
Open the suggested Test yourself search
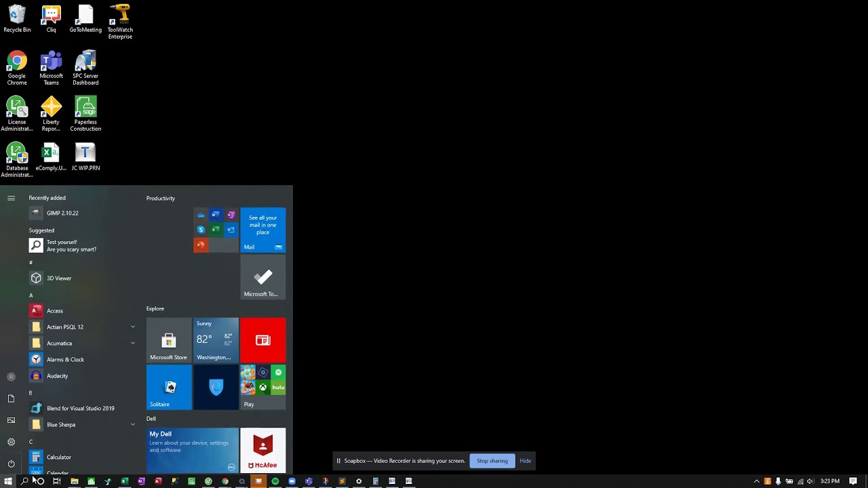coord(82,245)
